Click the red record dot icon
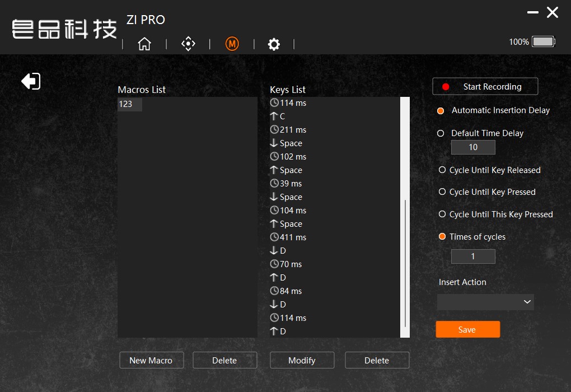Image resolution: width=571 pixels, height=392 pixels. pos(446,87)
